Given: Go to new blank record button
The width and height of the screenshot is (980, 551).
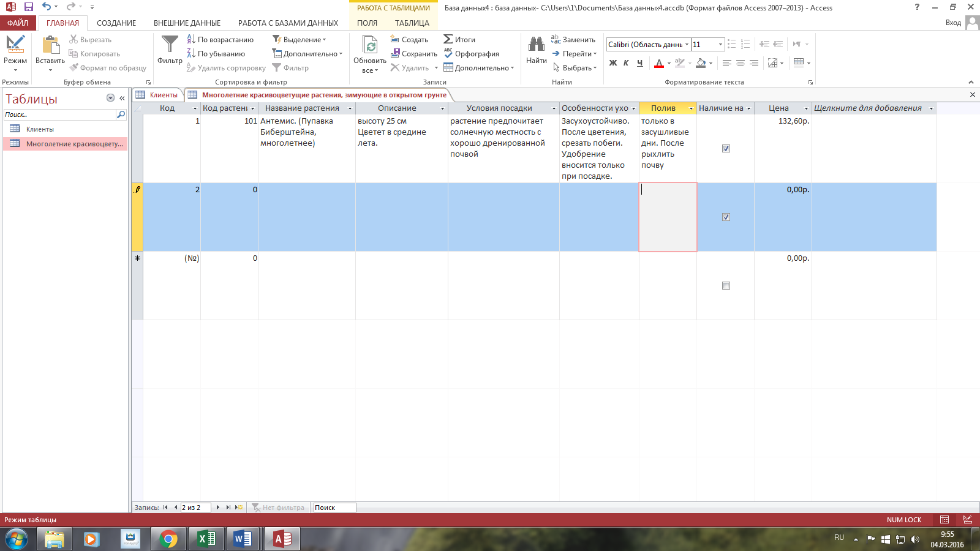Looking at the screenshot, I should [238, 508].
